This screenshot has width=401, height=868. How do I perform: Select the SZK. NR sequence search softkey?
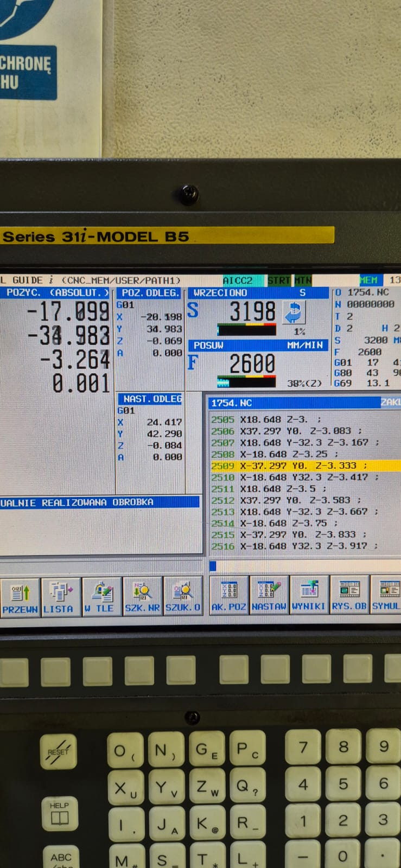(x=142, y=597)
